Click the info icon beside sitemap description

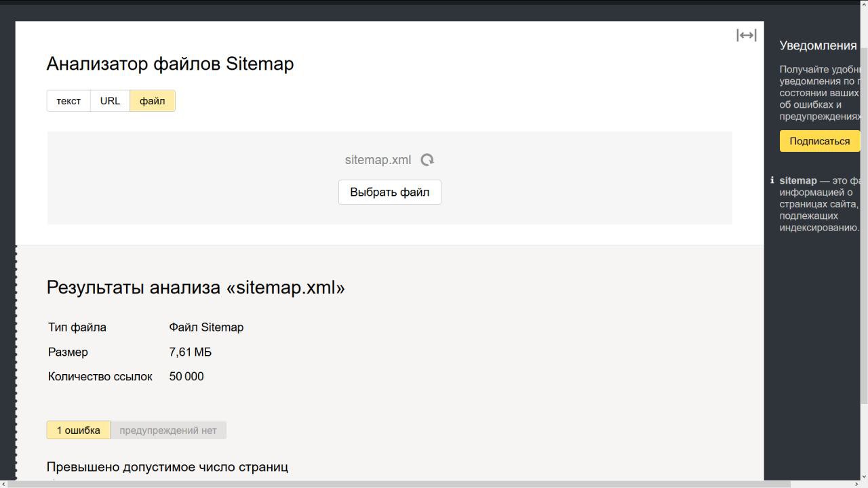pos(772,180)
